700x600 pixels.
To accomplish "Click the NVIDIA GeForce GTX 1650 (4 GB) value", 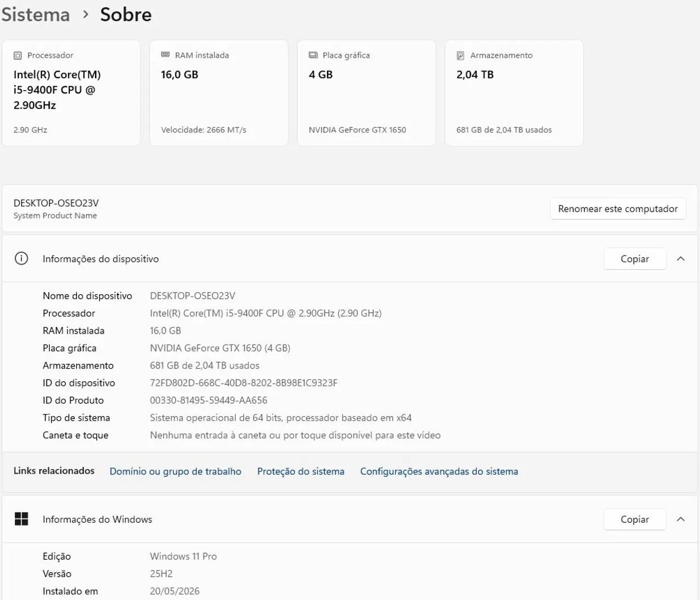I will (220, 348).
